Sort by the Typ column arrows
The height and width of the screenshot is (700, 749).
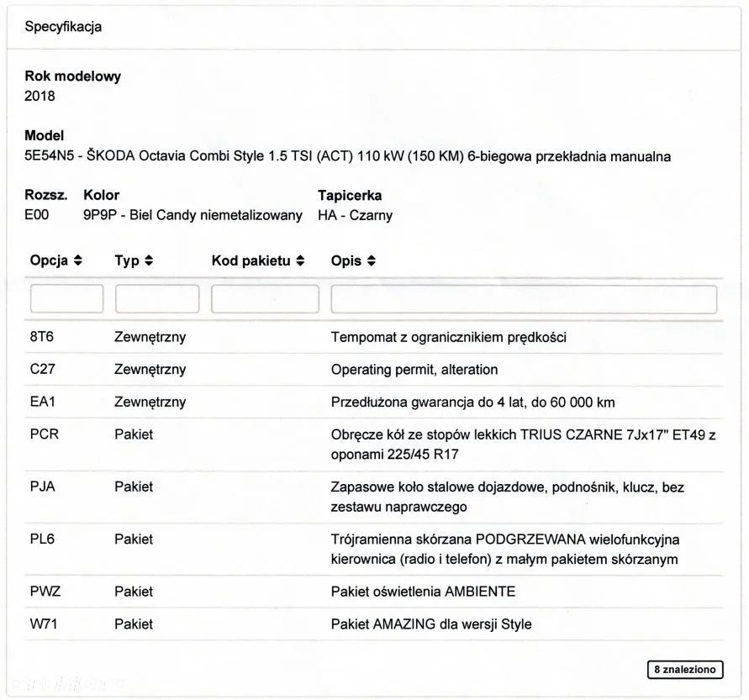tap(149, 261)
